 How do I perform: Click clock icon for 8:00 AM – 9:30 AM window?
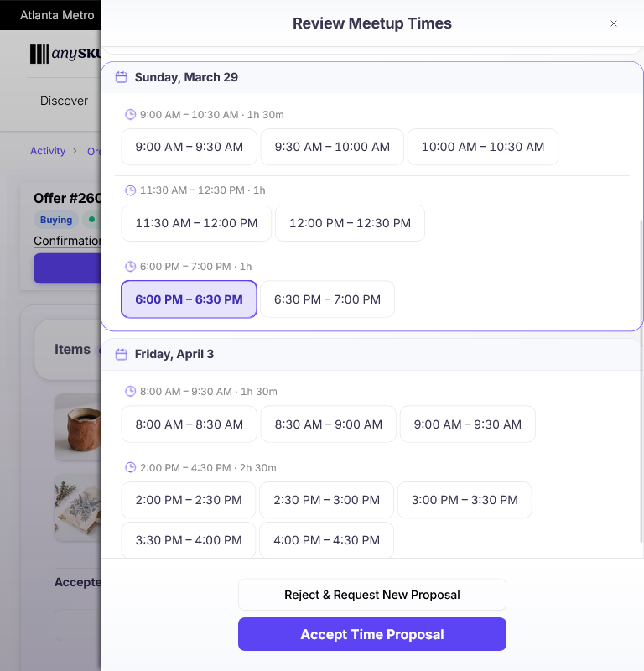130,392
